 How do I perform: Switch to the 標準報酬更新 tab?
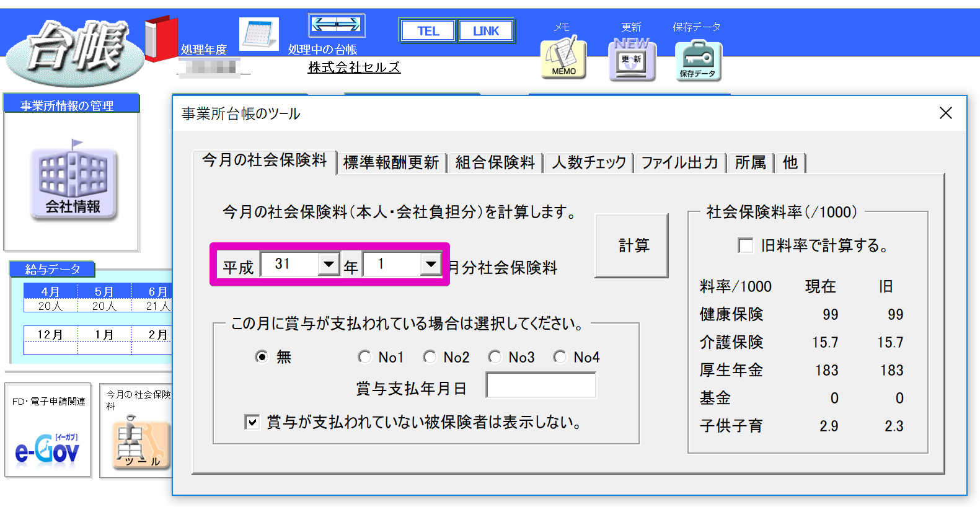pos(391,162)
